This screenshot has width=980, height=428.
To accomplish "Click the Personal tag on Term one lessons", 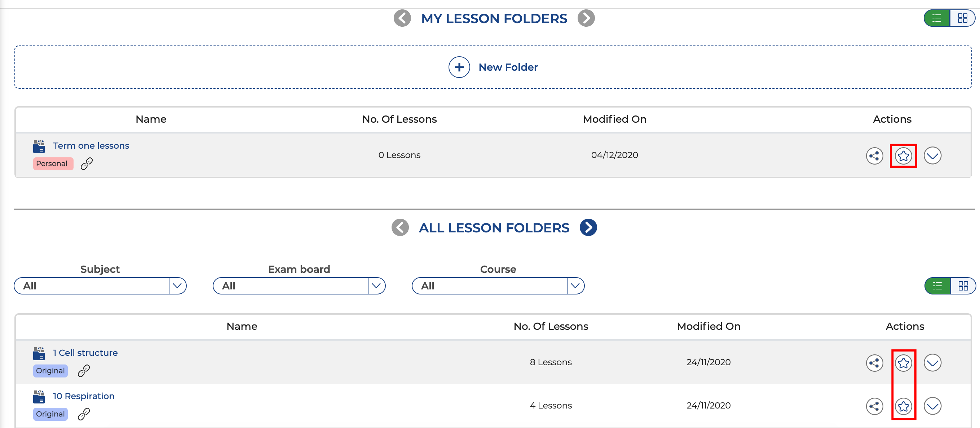I will point(53,164).
